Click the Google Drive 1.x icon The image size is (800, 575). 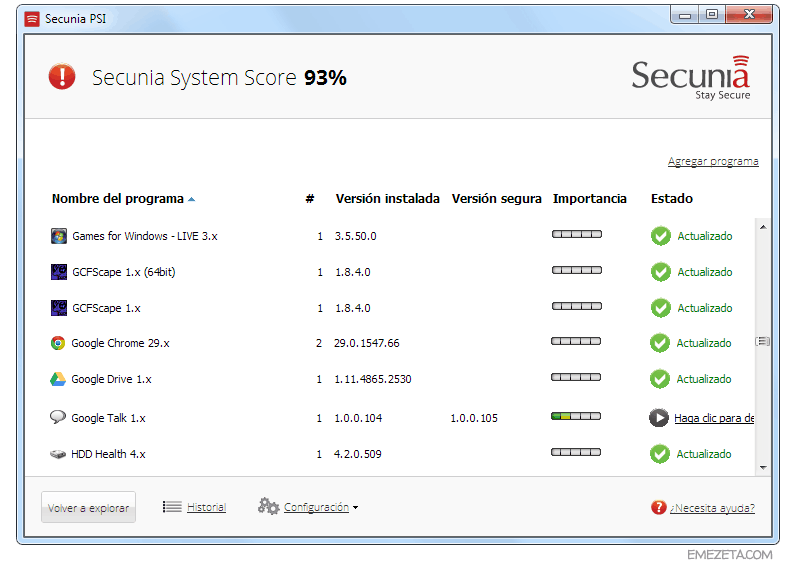[x=58, y=379]
